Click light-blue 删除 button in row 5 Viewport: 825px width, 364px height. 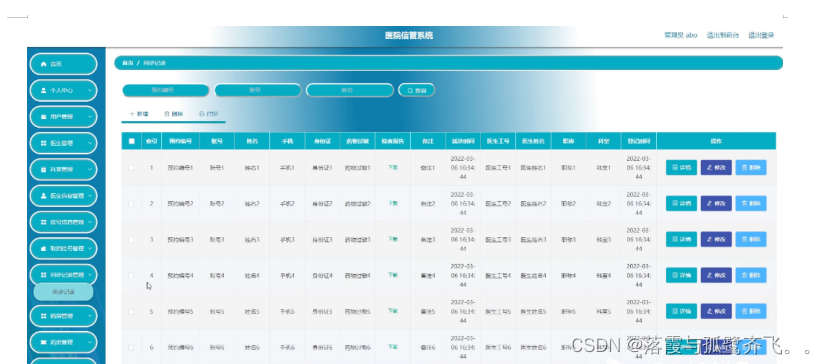751,311
